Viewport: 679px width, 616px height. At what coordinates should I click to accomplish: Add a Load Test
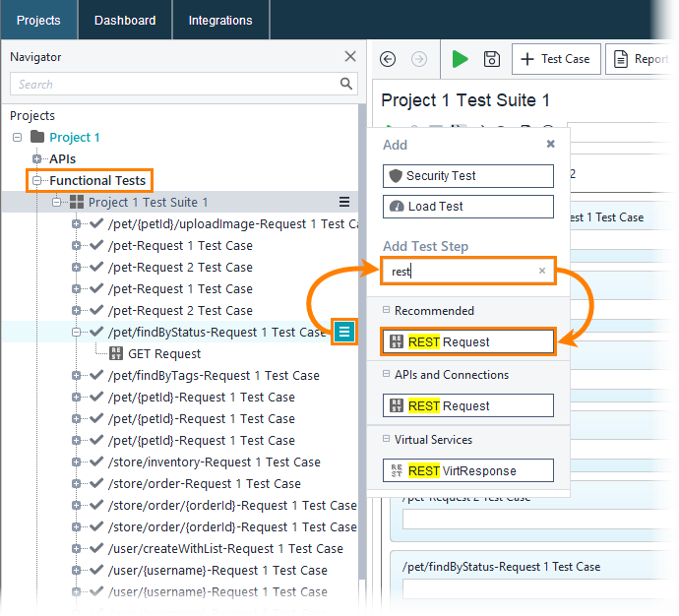click(468, 207)
